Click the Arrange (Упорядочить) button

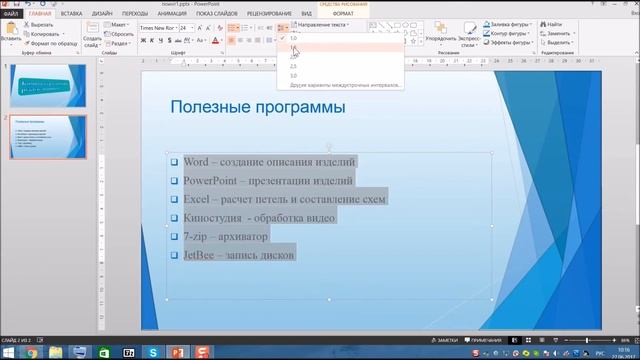coord(441,33)
